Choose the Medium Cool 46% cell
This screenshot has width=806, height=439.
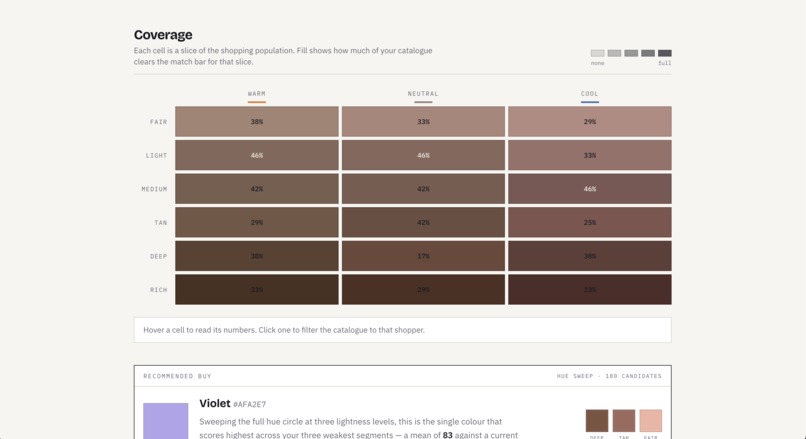pyautogui.click(x=590, y=189)
